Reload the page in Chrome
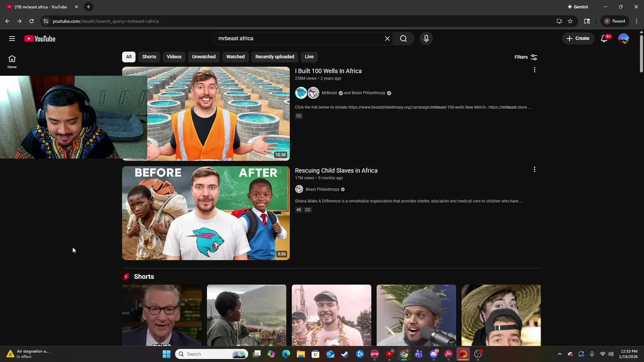 [x=31, y=21]
